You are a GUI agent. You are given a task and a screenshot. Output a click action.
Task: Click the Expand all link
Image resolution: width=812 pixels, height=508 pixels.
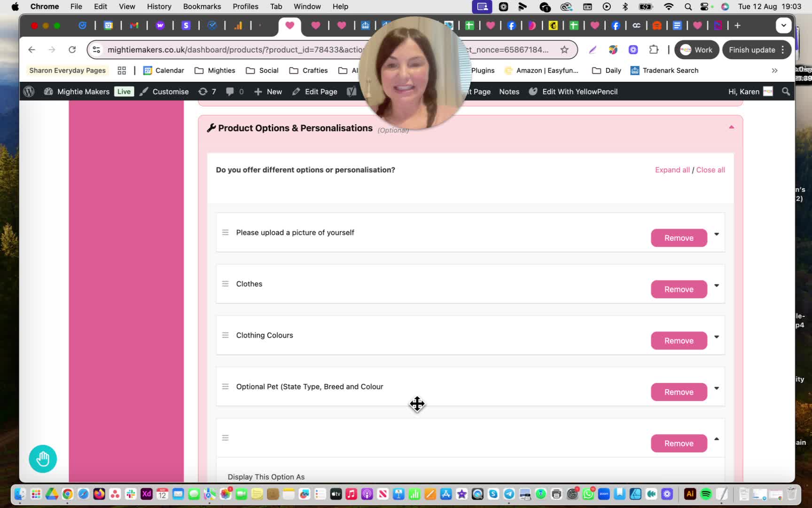click(672, 170)
